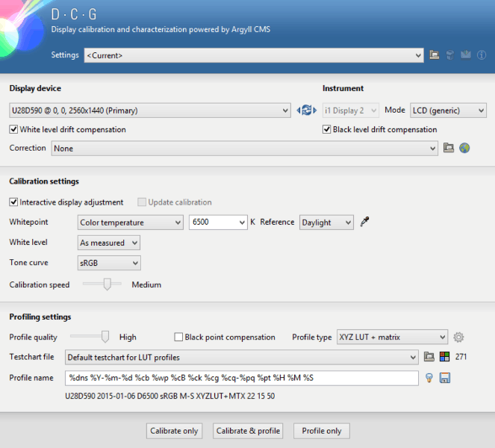495x448 pixels.
Task: Enable Black point compensation
Action: (x=225, y=337)
